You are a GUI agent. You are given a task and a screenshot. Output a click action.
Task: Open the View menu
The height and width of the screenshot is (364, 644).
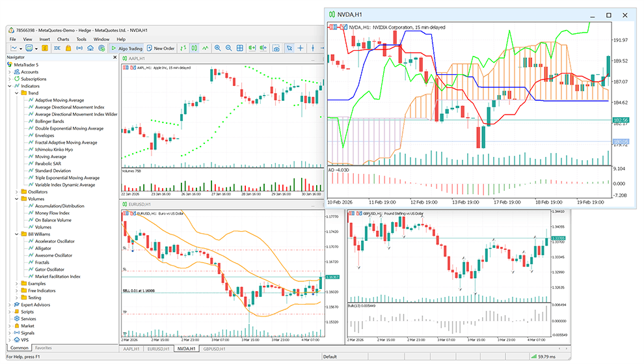27,39
